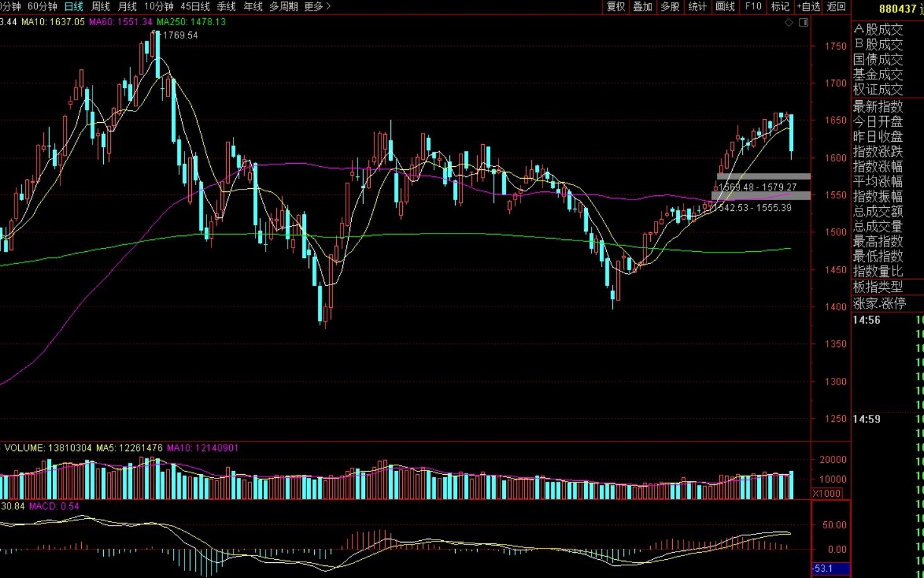
Task: Open the 多股 multi-stock view
Action: click(x=670, y=6)
